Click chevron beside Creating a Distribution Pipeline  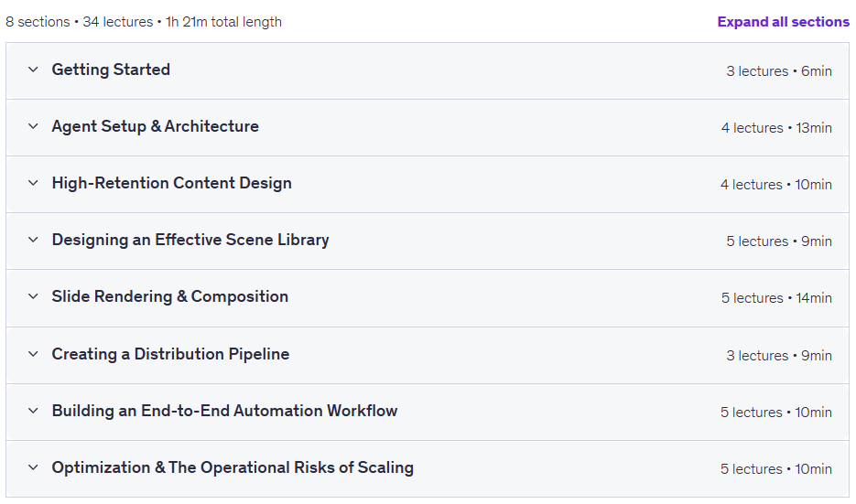click(x=33, y=354)
